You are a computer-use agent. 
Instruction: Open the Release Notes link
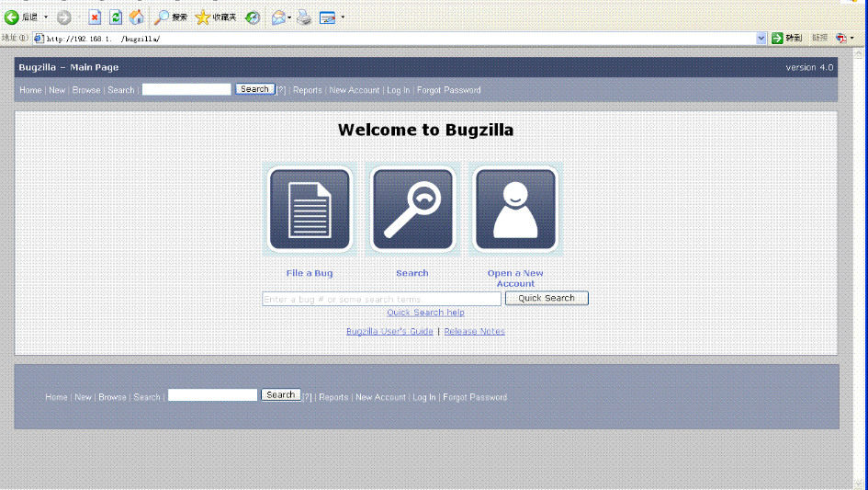[474, 331]
